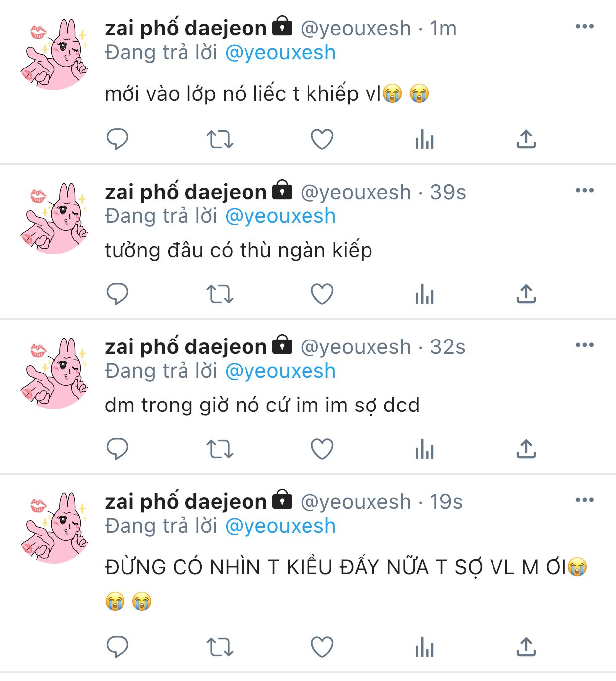This screenshot has width=616, height=681.
Task: Open the bunny avatar on the 19s tweet
Action: tap(55, 527)
